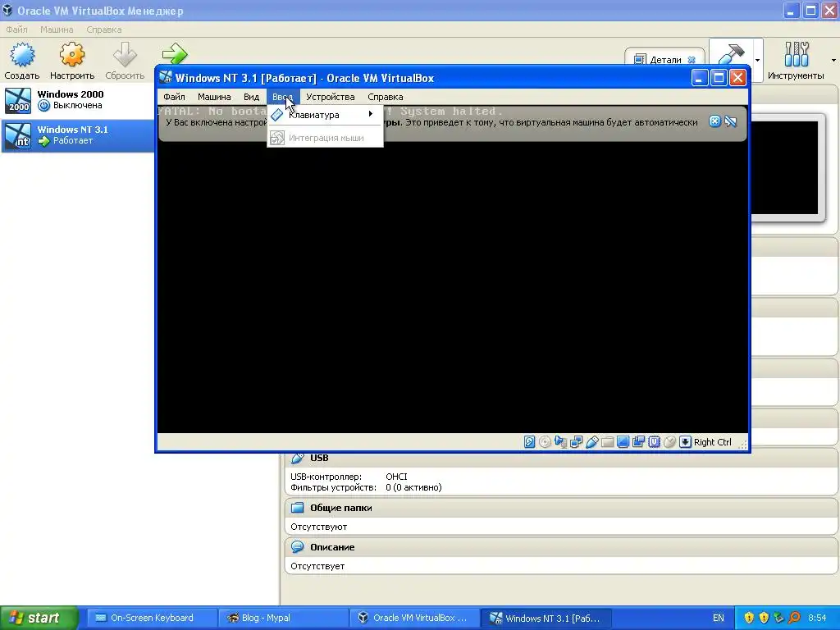The width and height of the screenshot is (840, 630).
Task: Dismiss the notification with blue X icon
Action: tap(714, 121)
